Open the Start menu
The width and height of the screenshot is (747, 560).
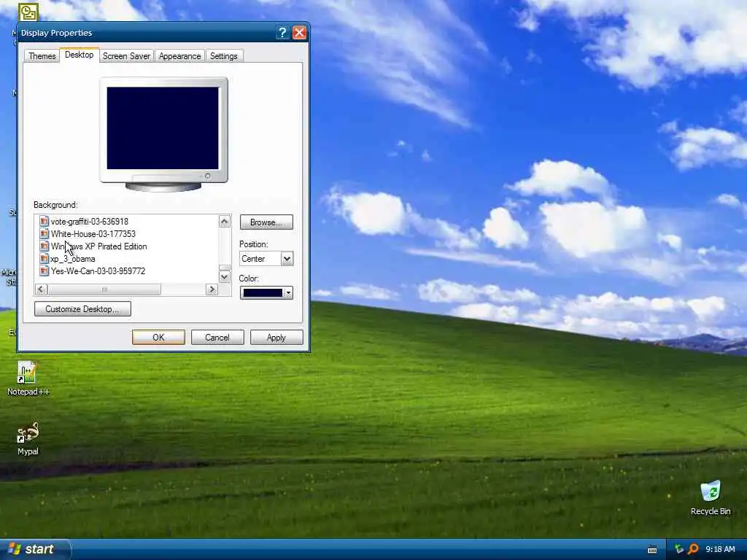click(34, 550)
